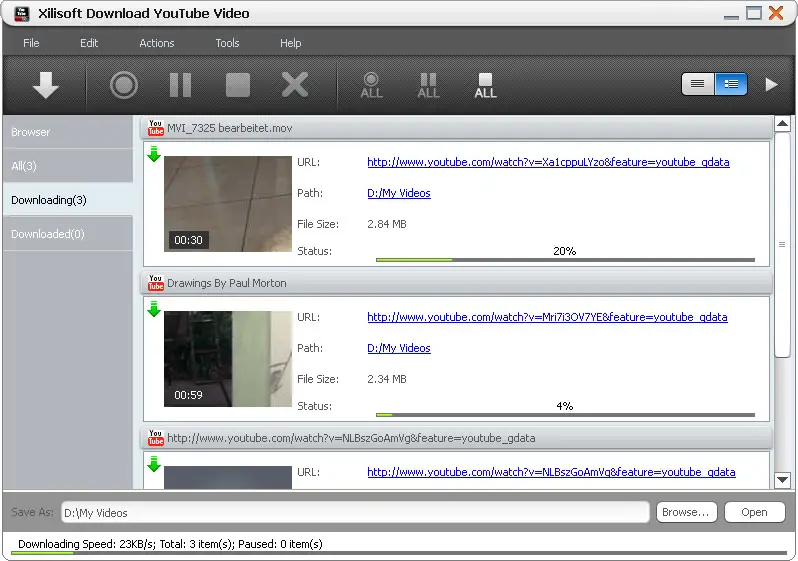The image size is (798, 561).
Task: Expand toolbar with right arrow
Action: (x=772, y=85)
